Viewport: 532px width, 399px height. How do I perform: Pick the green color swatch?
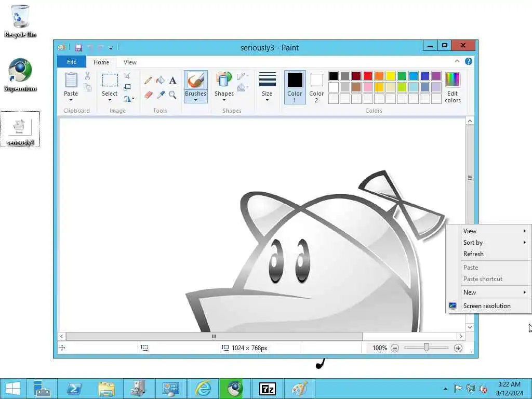402,76
